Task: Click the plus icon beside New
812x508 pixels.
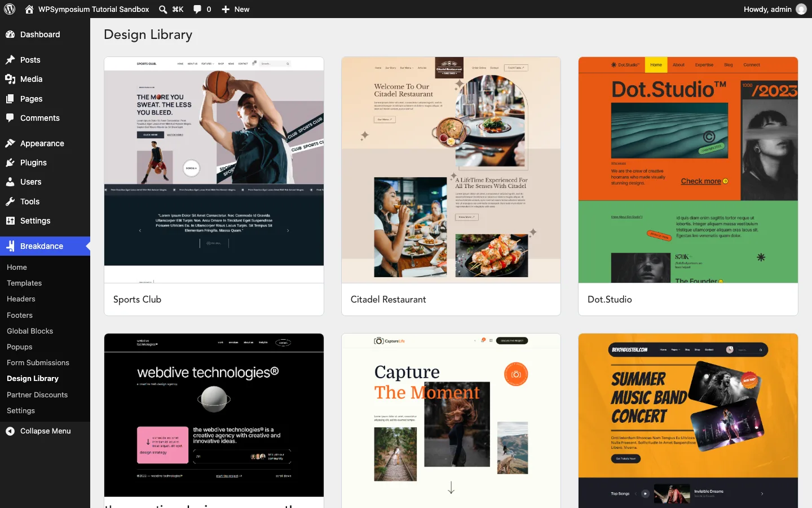Action: (226, 9)
